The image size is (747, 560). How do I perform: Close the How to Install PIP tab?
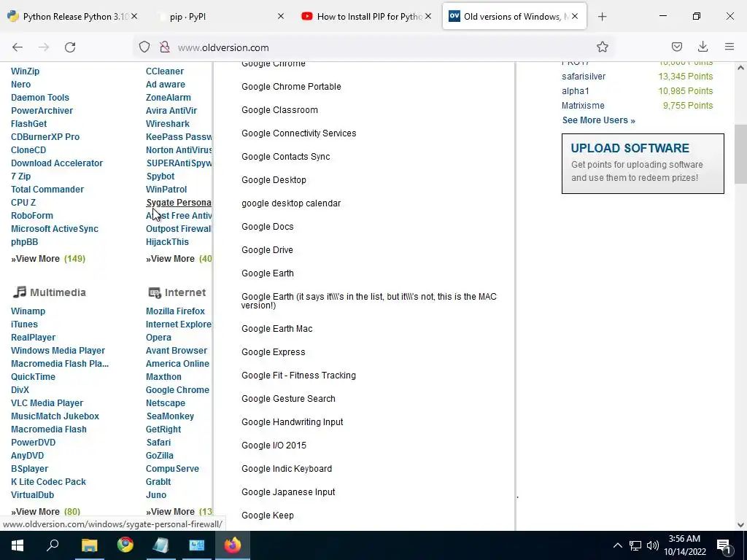(x=428, y=16)
